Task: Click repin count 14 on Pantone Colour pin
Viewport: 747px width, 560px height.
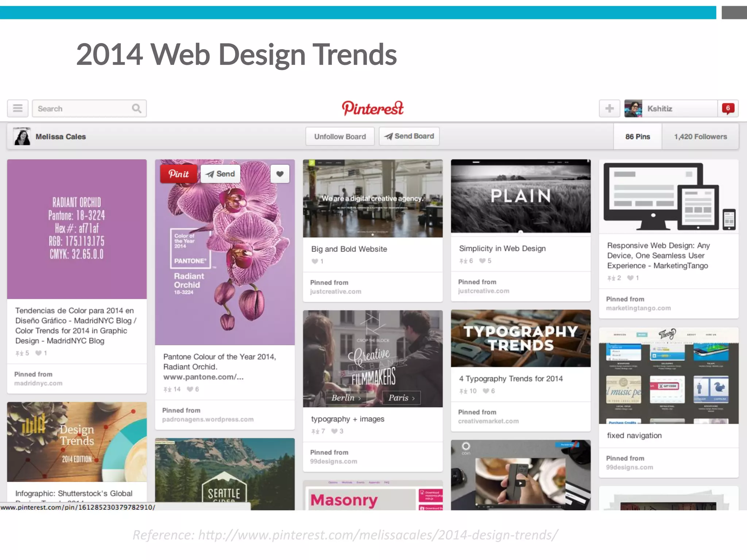Action: tap(172, 389)
